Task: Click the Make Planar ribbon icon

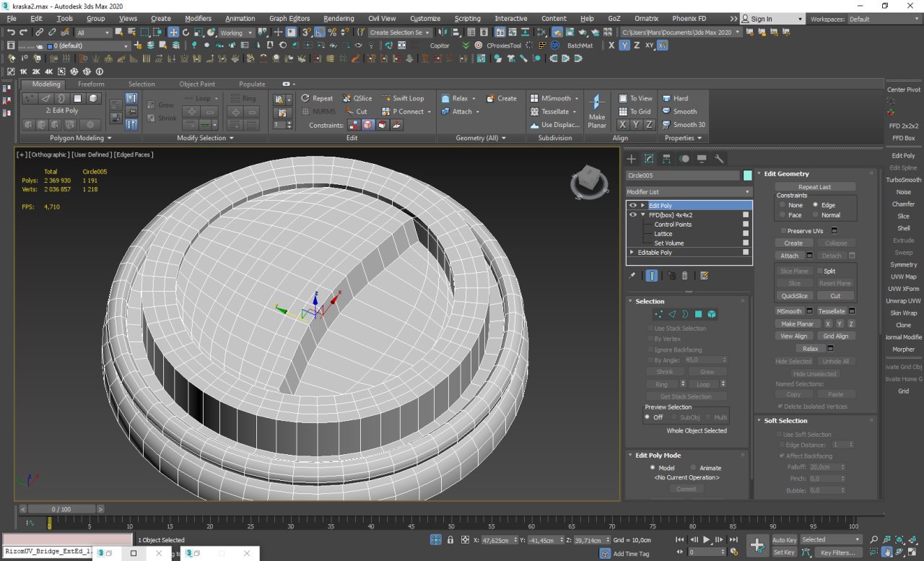Action: coord(597,110)
